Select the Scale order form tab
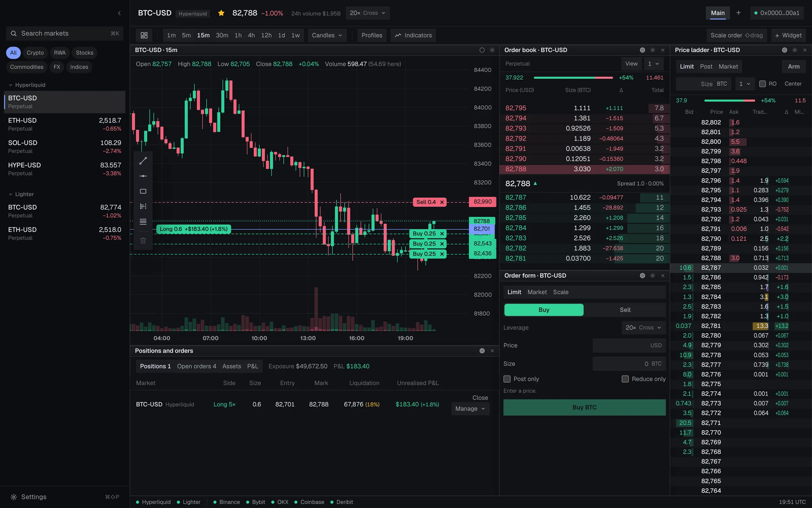The image size is (812, 508). click(x=561, y=292)
